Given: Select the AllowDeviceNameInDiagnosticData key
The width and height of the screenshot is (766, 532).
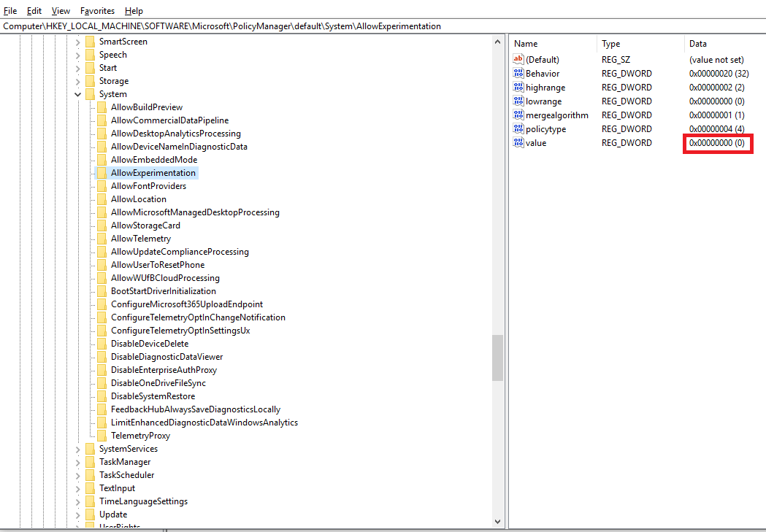Looking at the screenshot, I should click(179, 147).
